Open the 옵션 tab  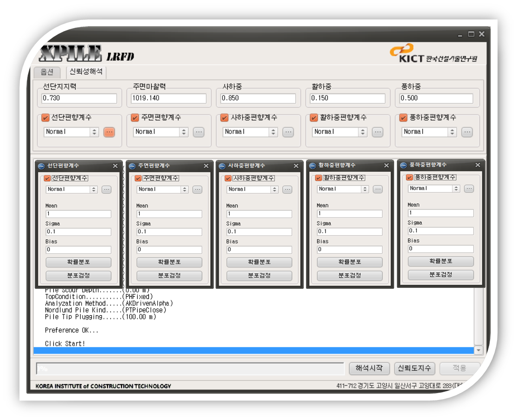(47, 72)
